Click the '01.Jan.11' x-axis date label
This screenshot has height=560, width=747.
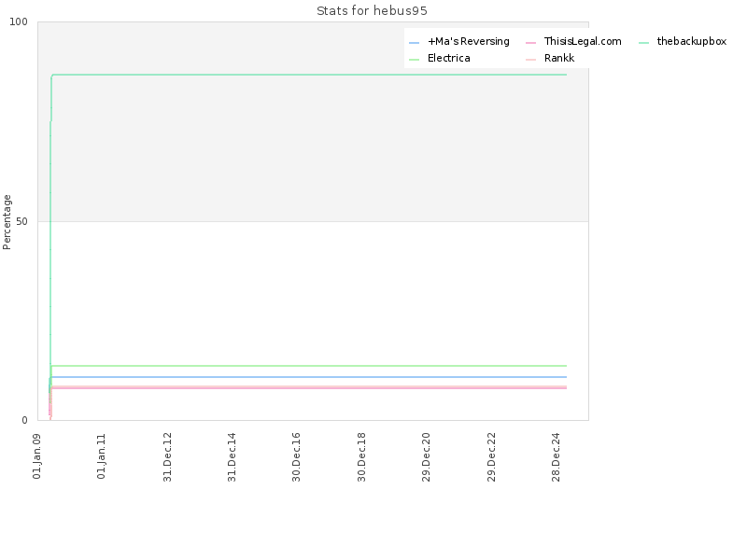(x=101, y=455)
